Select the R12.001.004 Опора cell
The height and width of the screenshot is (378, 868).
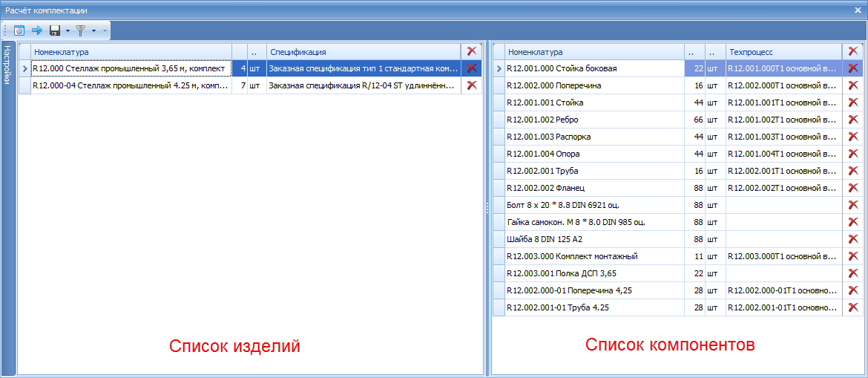(x=594, y=154)
